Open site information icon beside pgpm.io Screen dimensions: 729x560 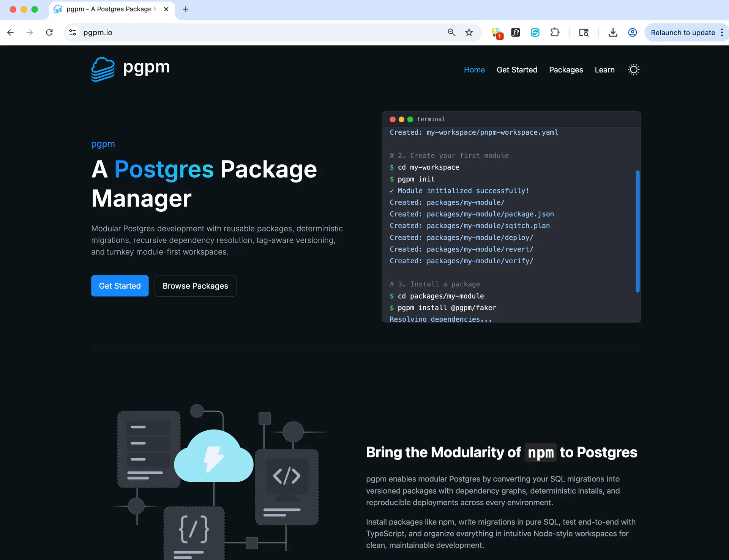click(73, 33)
